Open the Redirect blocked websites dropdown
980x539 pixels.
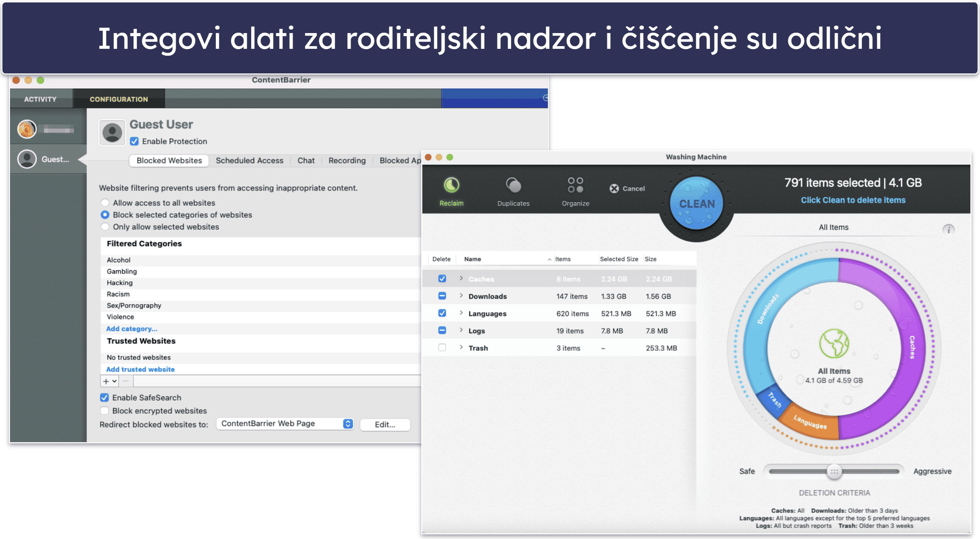(285, 424)
